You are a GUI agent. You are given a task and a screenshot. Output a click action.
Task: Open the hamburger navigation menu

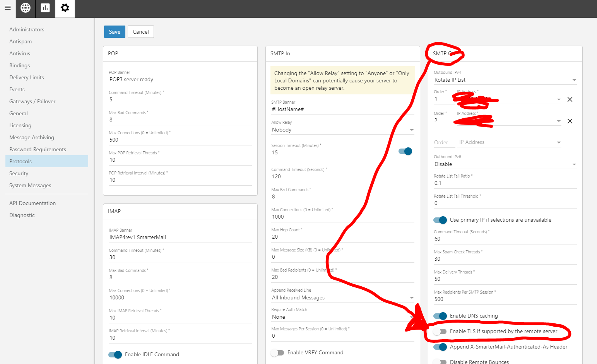[8, 8]
